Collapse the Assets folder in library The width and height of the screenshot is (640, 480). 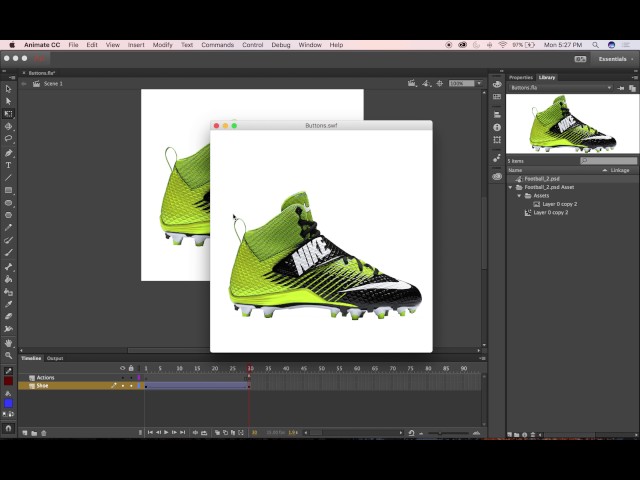[519, 196]
